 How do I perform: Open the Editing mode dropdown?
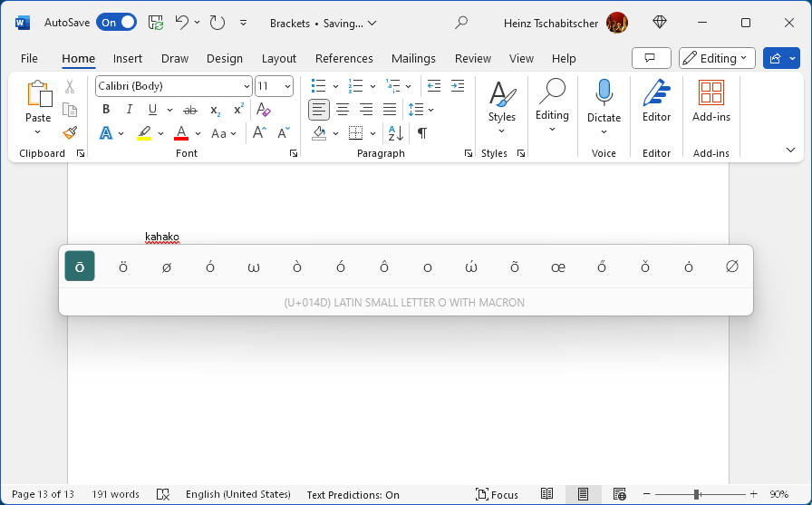tap(717, 58)
